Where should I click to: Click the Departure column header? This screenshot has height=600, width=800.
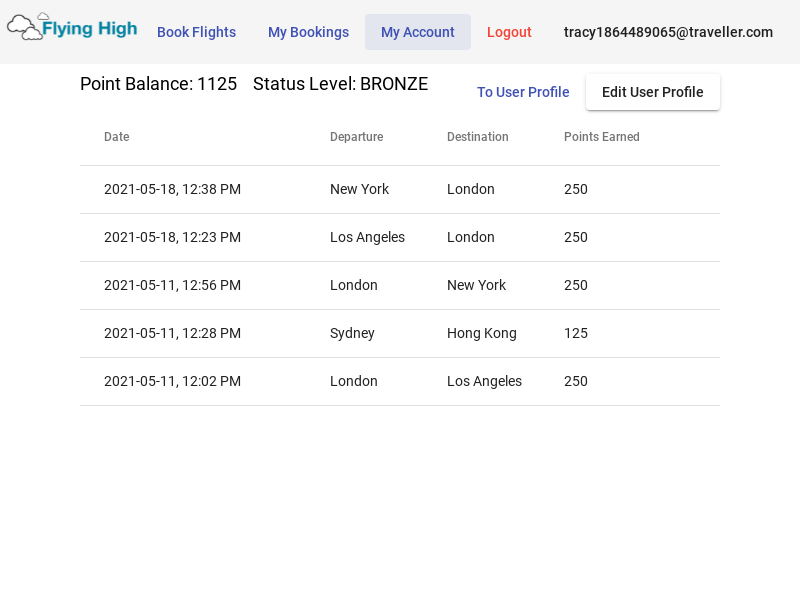356,137
